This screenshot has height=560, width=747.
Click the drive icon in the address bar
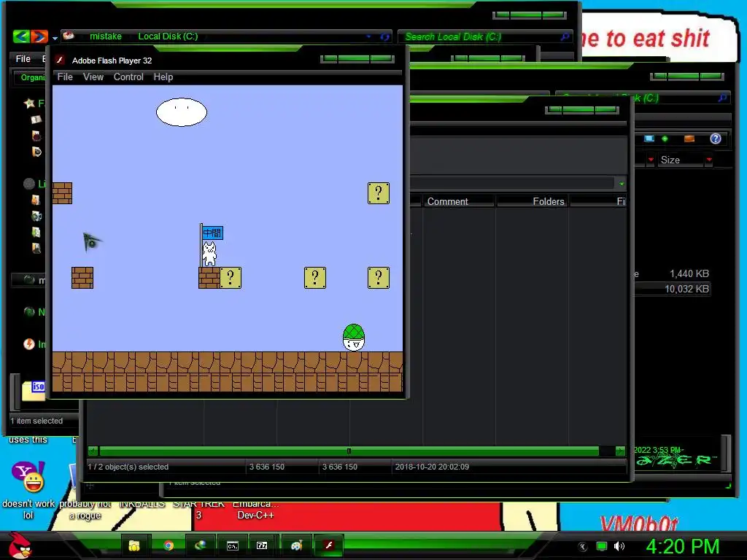(69, 36)
